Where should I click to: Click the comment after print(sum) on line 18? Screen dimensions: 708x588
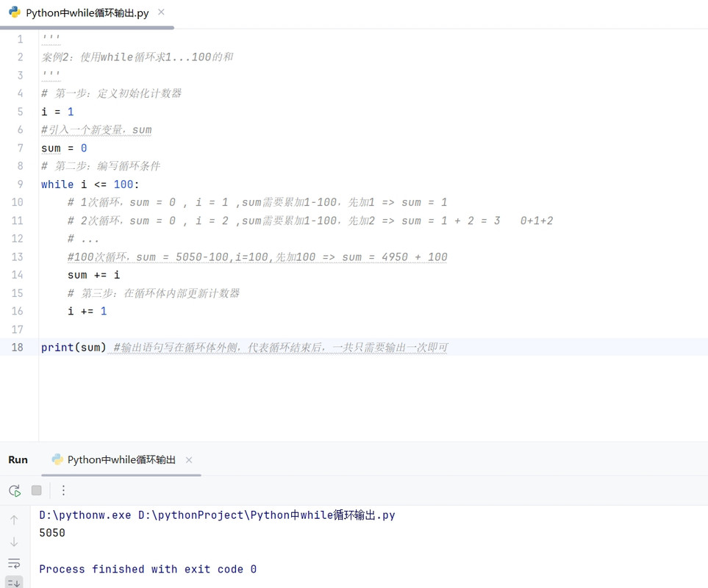(x=280, y=348)
